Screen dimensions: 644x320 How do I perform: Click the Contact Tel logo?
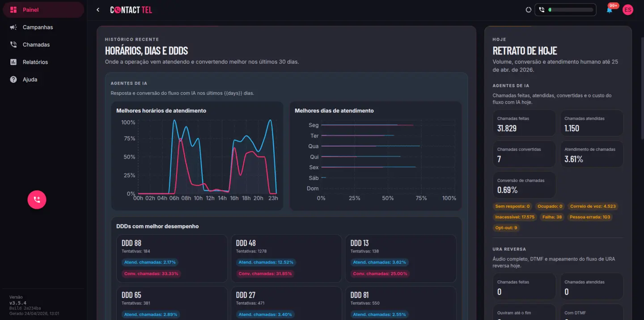[x=131, y=10]
